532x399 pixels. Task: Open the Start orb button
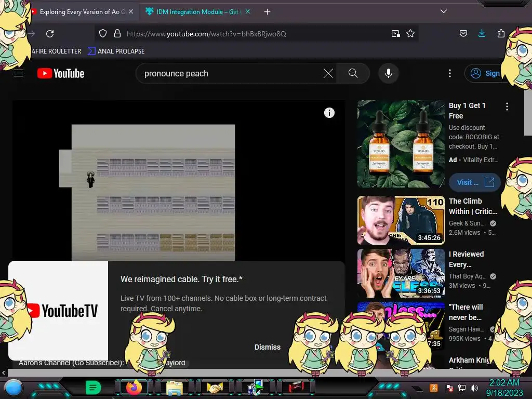tap(13, 389)
